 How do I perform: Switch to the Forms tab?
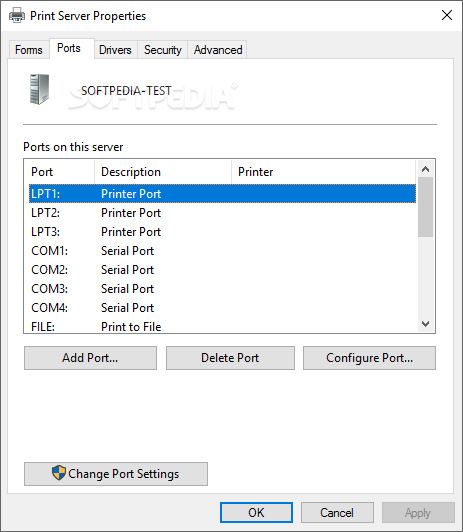pos(29,50)
